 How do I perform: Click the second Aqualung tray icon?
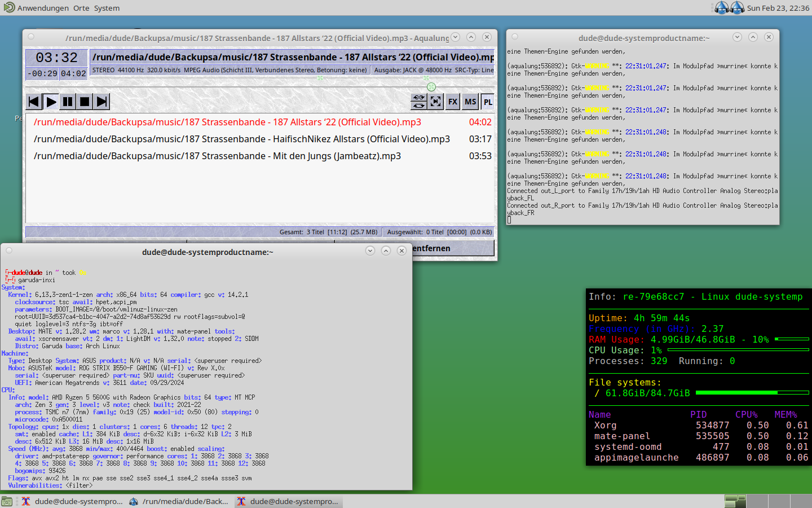tap(737, 8)
